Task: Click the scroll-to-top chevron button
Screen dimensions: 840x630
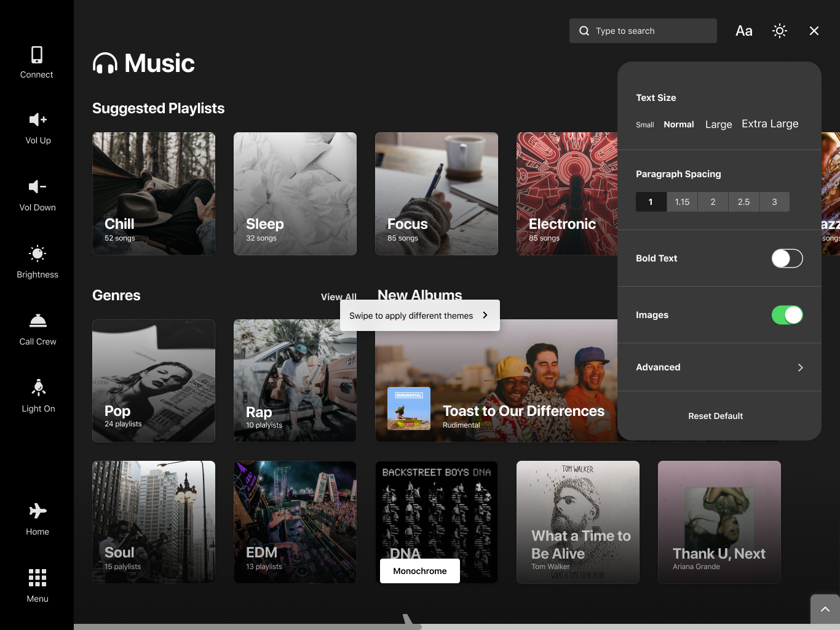Action: (x=825, y=609)
